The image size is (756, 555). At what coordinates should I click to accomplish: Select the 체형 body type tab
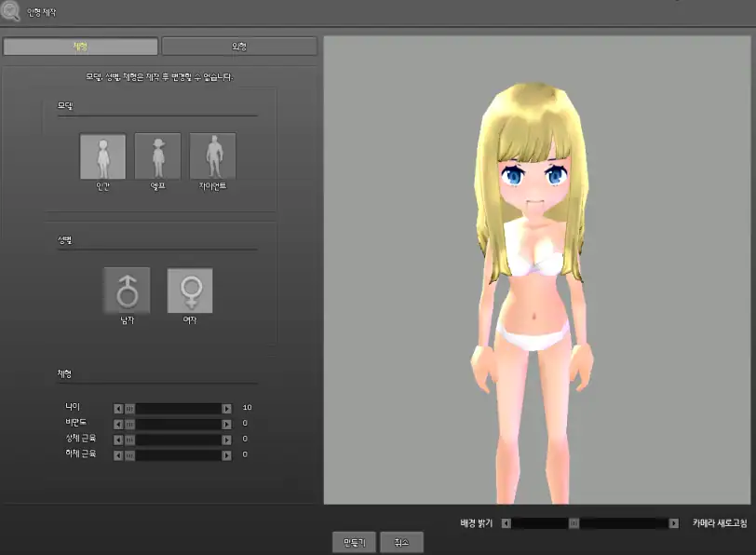click(x=82, y=45)
